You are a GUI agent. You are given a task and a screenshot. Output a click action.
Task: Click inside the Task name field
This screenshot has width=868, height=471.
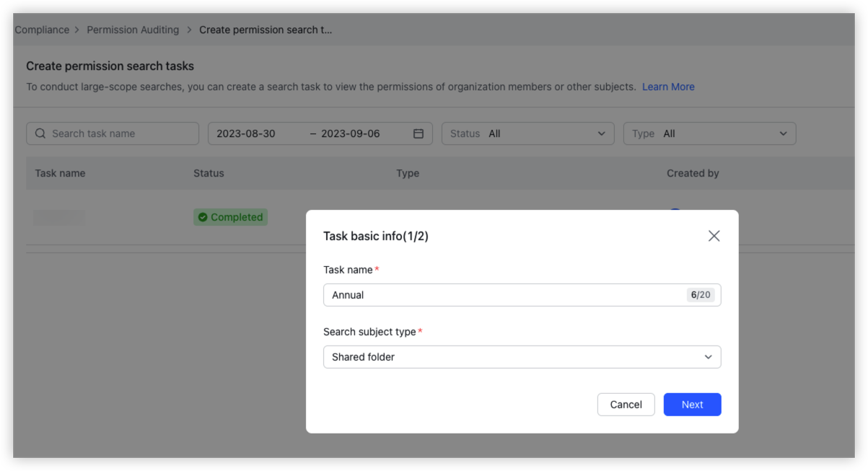[433, 294]
